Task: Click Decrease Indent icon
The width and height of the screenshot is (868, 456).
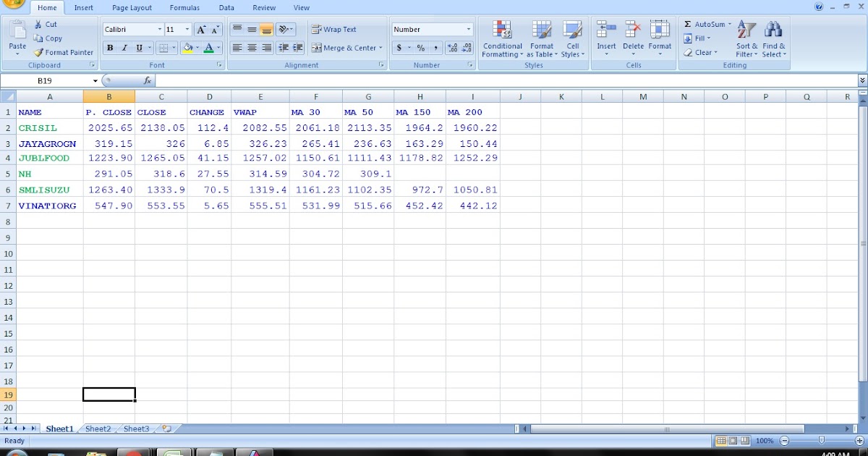Action: [x=283, y=48]
